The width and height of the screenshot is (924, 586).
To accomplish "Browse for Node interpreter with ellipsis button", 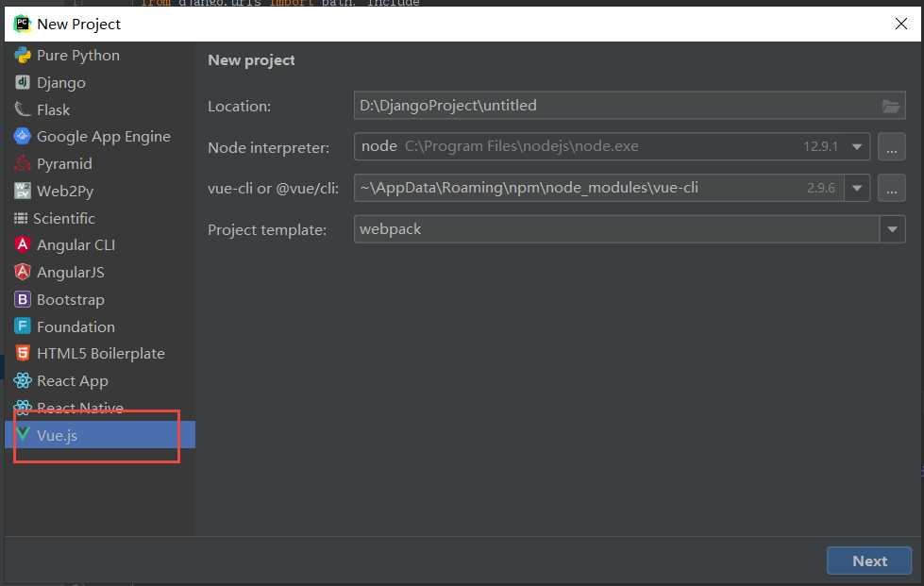I will coord(892,146).
